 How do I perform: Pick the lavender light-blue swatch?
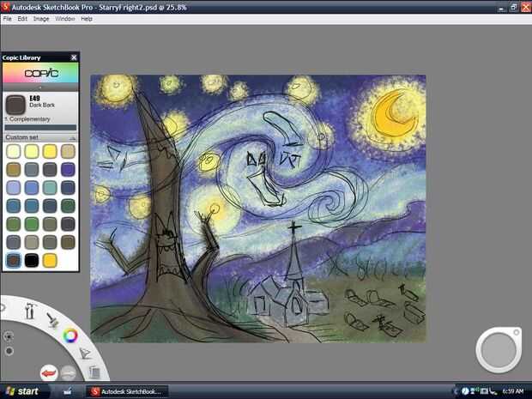coord(13,188)
